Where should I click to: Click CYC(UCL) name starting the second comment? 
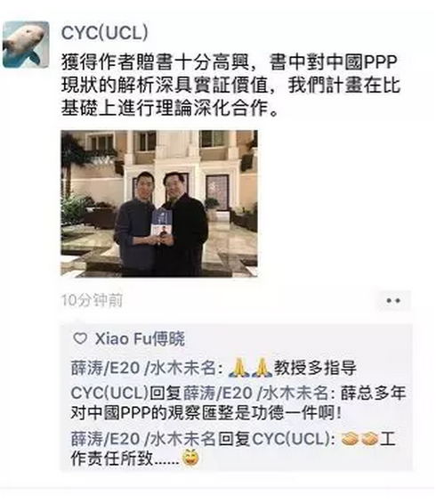[x=110, y=393]
